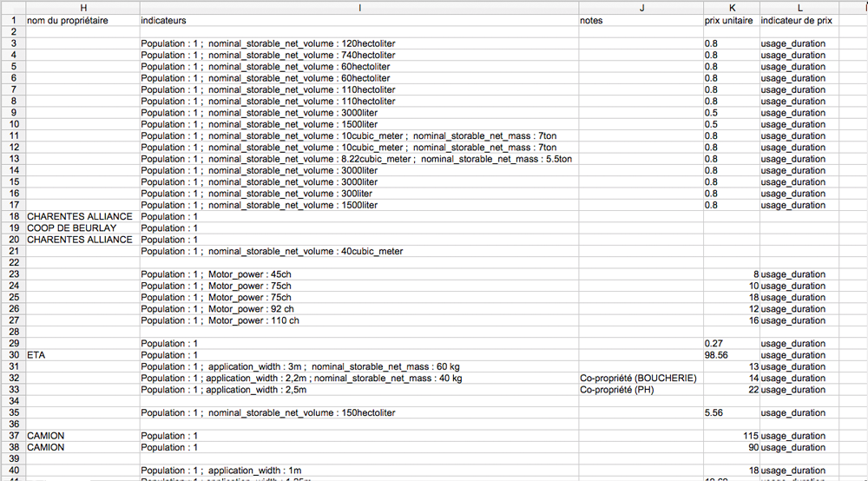Click the 'indicateur de prix' header cell
This screenshot has width=868, height=481.
click(799, 21)
